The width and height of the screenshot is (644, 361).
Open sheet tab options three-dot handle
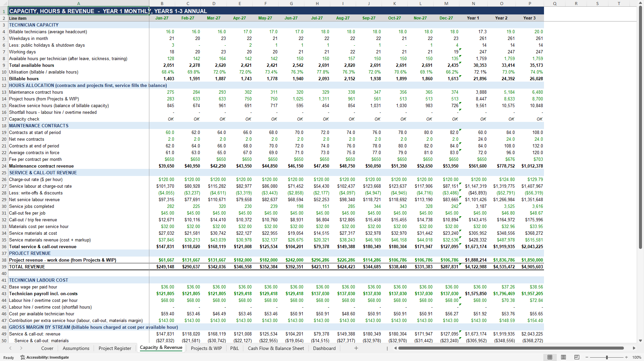pyautogui.click(x=387, y=348)
